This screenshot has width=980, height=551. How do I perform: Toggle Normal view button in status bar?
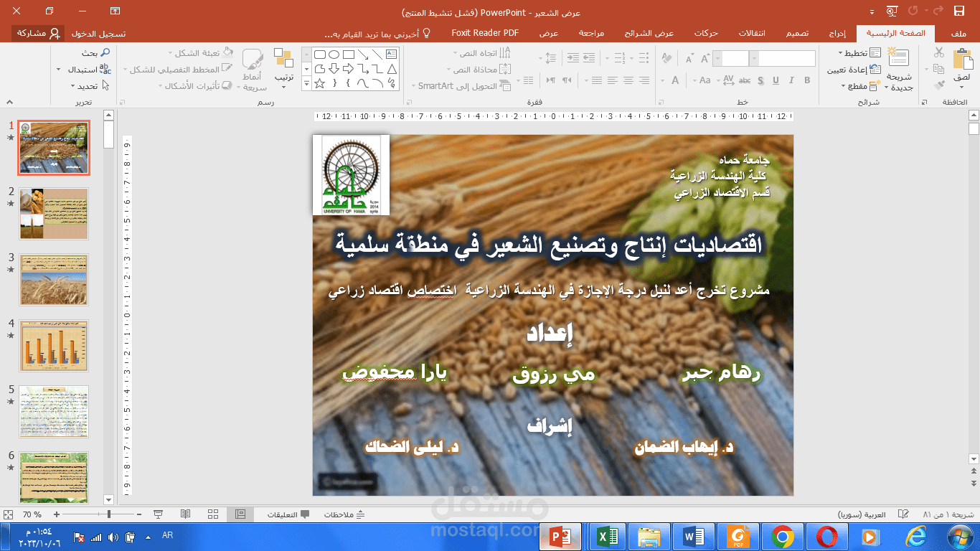pyautogui.click(x=240, y=514)
